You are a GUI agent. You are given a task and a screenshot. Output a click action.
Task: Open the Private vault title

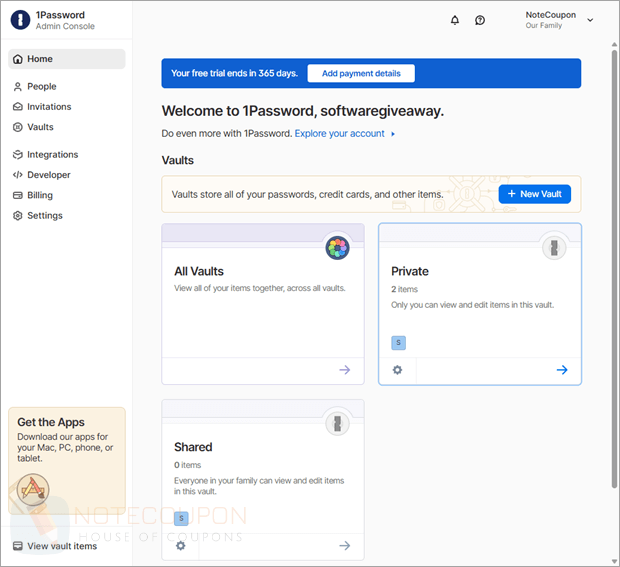(410, 271)
